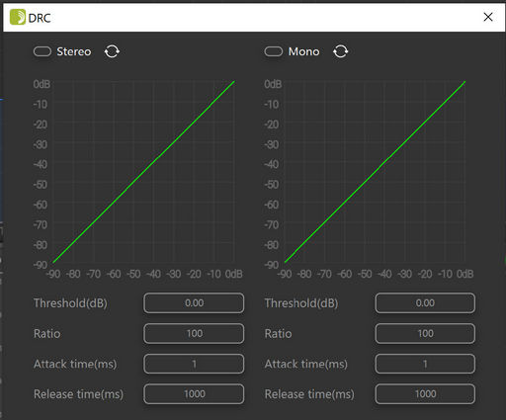The image size is (506, 420).
Task: Click the green line in Stereo graph
Action: [x=143, y=172]
